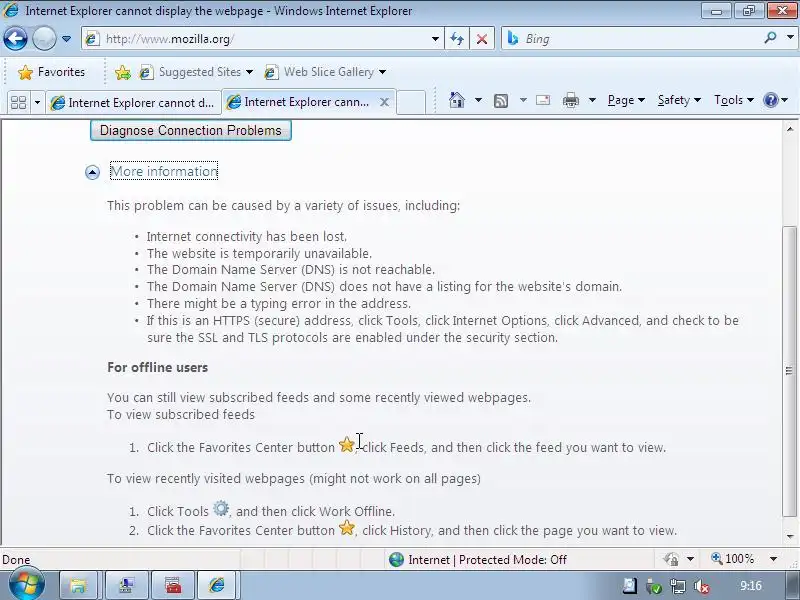Open search provider dropdown arrow
The height and width of the screenshot is (600, 800).
[x=790, y=38]
